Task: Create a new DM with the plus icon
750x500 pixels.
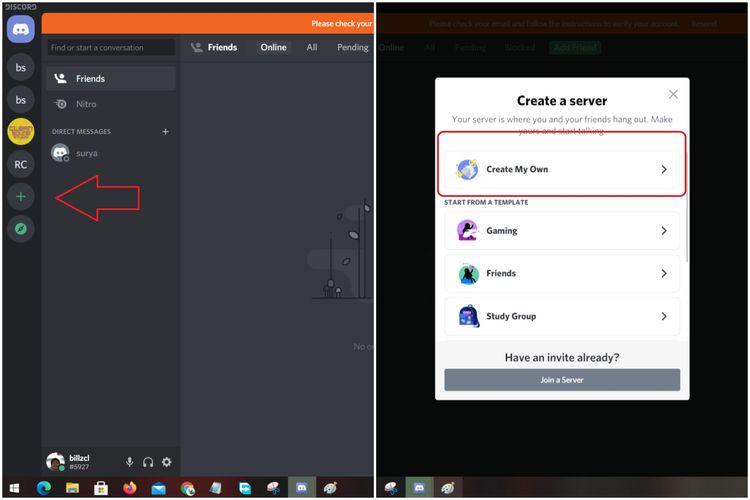Action: point(165,132)
